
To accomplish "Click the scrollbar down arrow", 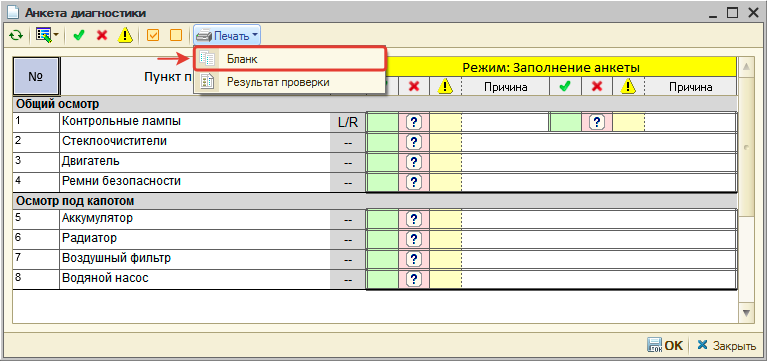I will tap(746, 313).
